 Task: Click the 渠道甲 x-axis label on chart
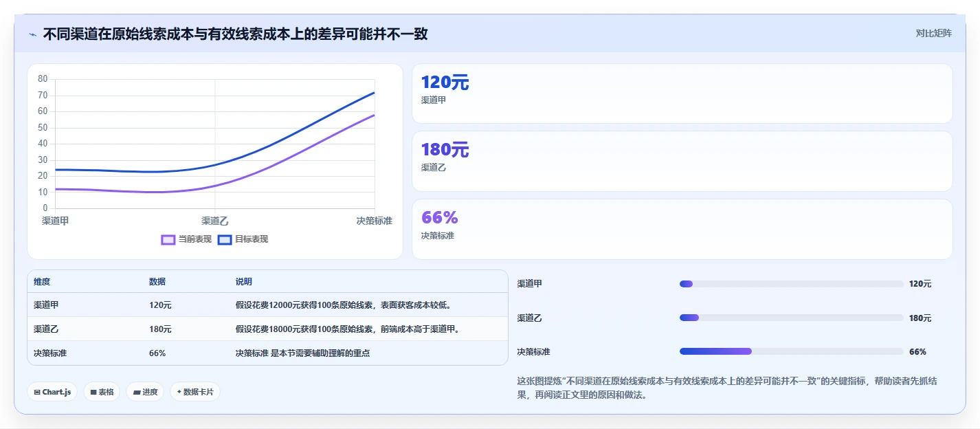55,221
